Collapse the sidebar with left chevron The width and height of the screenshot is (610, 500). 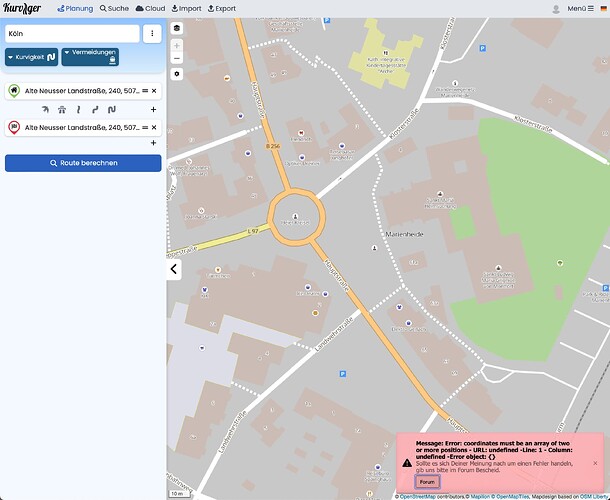point(173,269)
